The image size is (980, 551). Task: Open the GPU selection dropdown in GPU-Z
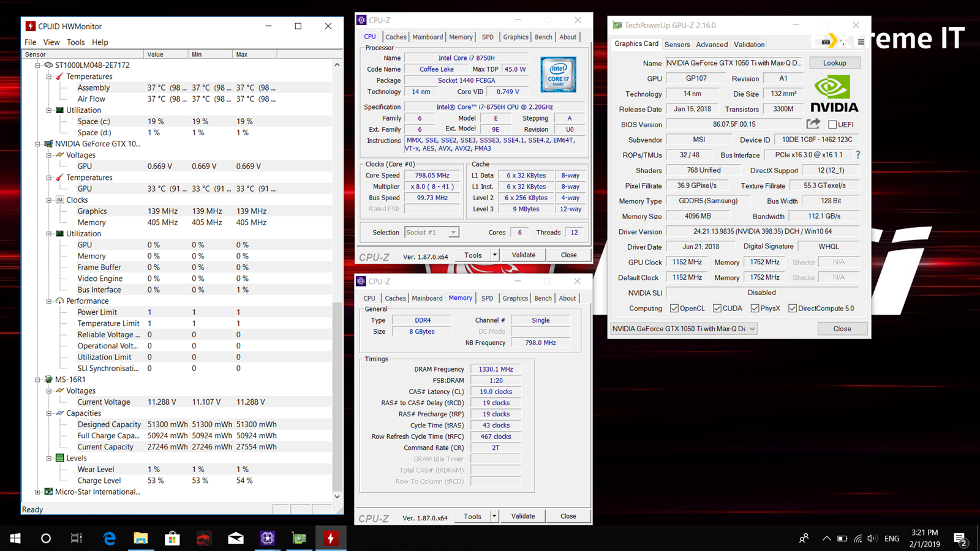click(x=684, y=329)
